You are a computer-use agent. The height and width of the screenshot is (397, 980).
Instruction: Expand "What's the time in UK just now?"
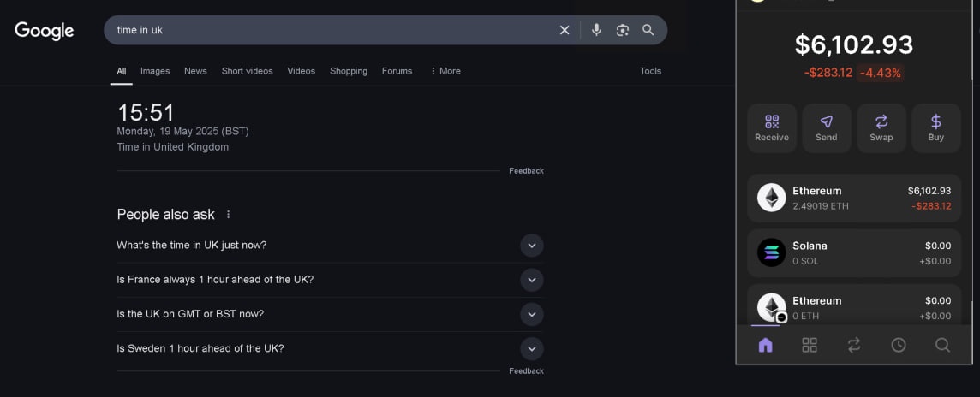pyautogui.click(x=531, y=246)
